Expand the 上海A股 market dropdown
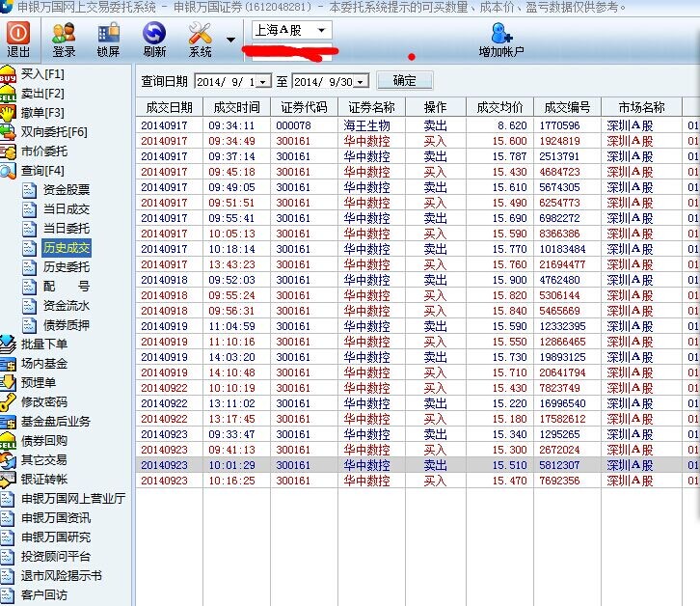The width and height of the screenshot is (700, 606). tap(321, 30)
